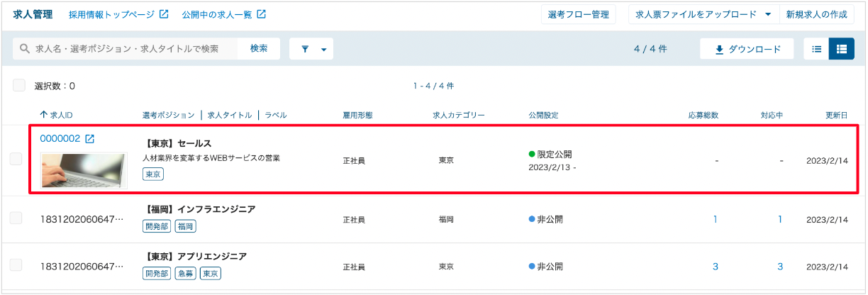Open external link icon beside 0000002

89,139
